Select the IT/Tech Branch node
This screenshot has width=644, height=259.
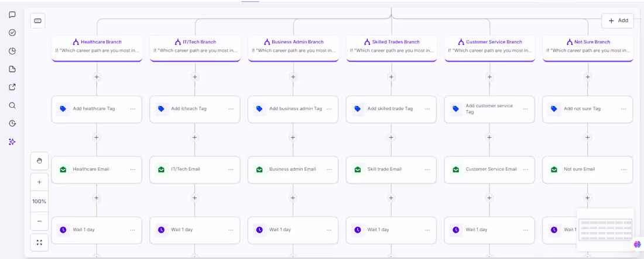coord(195,49)
